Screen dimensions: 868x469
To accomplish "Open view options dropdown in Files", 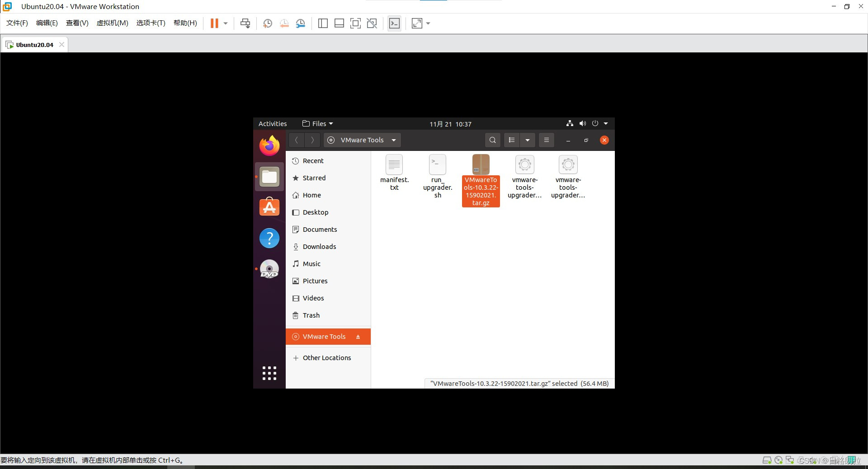I will tap(528, 140).
